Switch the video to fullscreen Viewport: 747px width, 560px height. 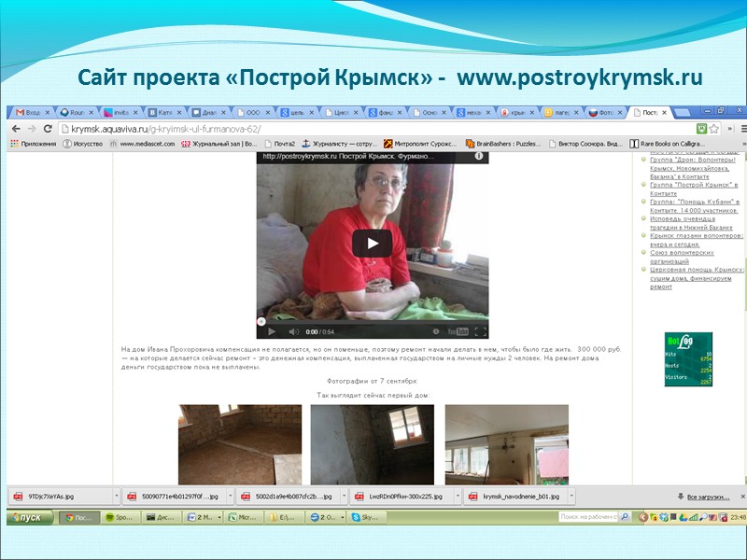click(480, 331)
